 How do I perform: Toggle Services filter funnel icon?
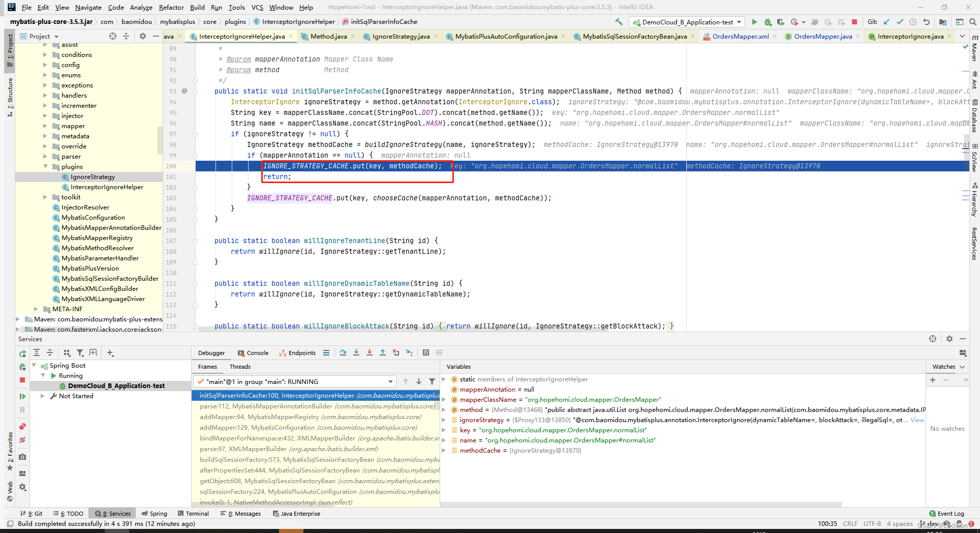point(80,352)
